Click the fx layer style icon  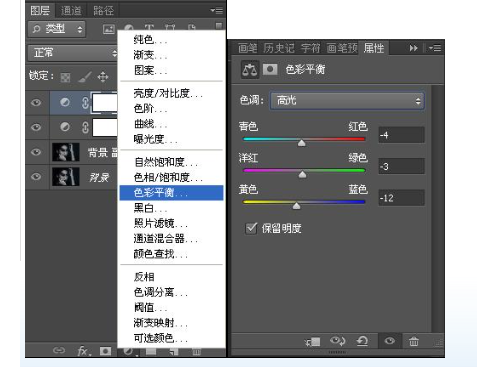(83, 351)
